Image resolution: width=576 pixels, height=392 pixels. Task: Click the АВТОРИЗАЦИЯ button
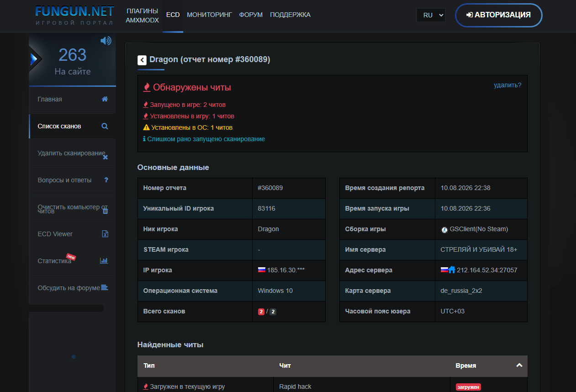[x=498, y=15]
